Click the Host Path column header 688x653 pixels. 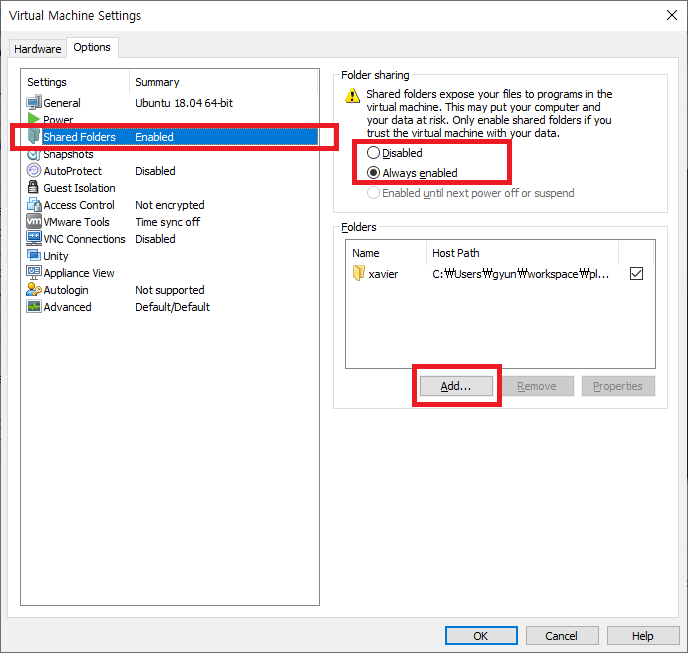point(523,253)
